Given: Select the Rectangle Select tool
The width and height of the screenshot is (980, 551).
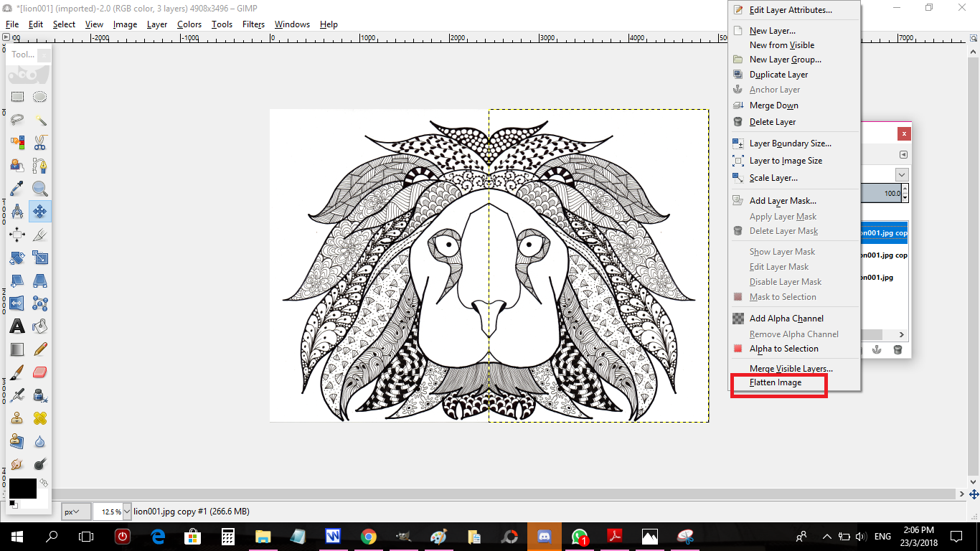Looking at the screenshot, I should 17,97.
